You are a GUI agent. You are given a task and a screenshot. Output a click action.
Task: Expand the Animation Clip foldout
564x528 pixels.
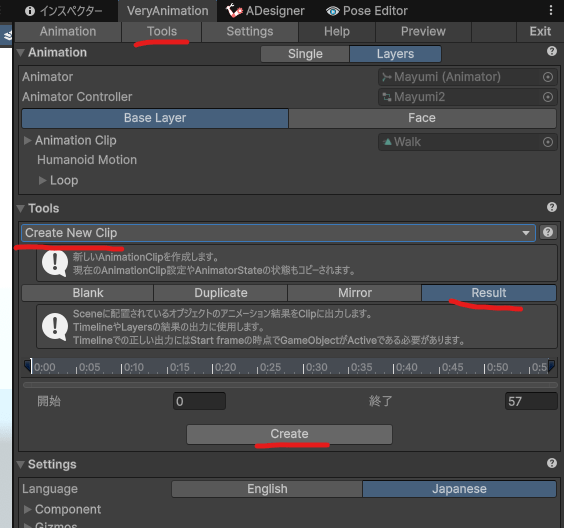[x=28, y=140]
